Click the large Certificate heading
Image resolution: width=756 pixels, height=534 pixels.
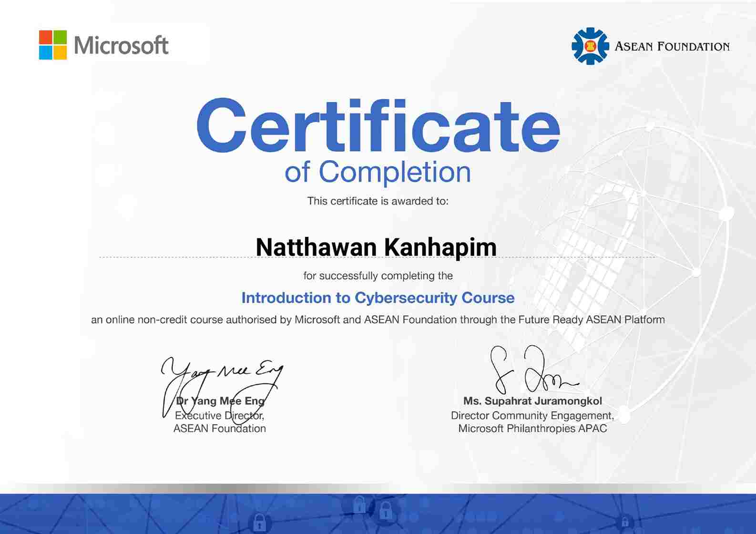378,125
